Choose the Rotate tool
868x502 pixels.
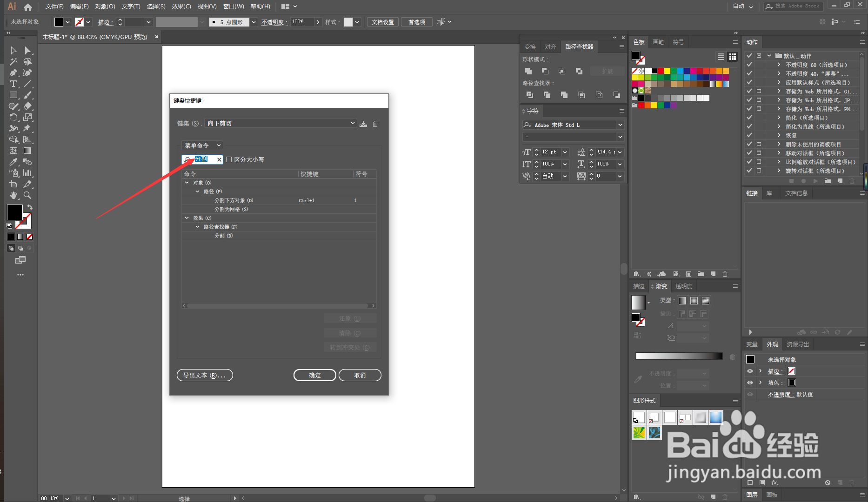tap(13, 117)
